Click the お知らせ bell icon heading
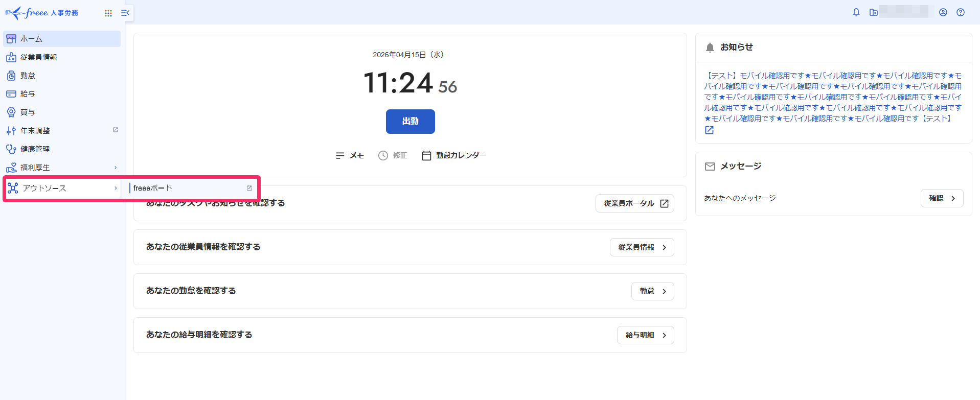This screenshot has width=980, height=400. [x=710, y=48]
